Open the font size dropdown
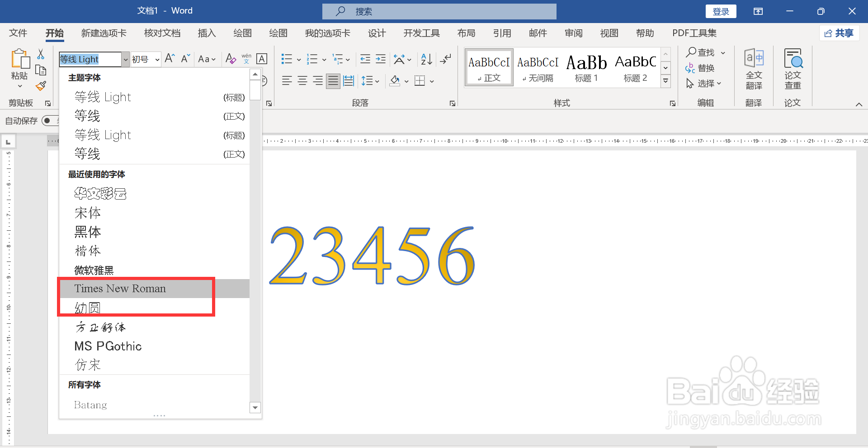 click(x=157, y=59)
